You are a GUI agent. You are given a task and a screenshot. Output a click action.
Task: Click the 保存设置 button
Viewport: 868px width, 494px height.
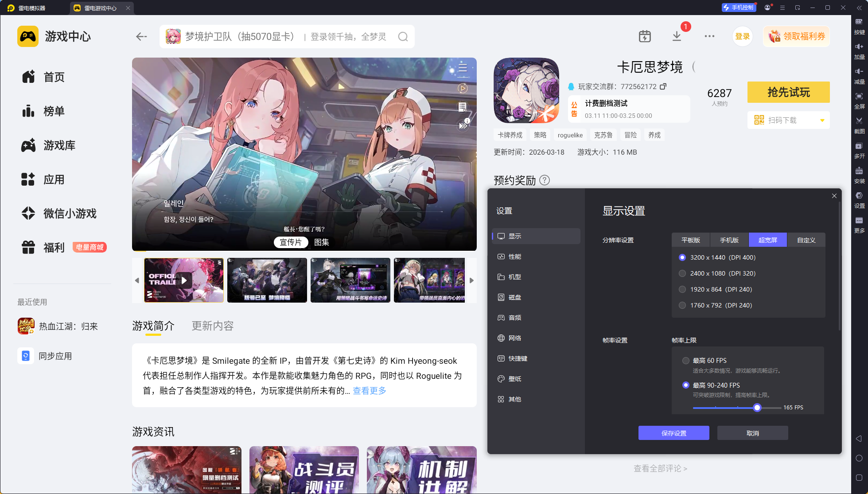(673, 433)
